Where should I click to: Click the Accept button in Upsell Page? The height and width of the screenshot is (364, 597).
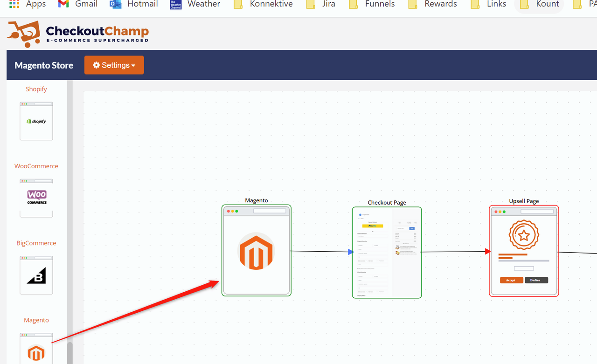click(511, 280)
